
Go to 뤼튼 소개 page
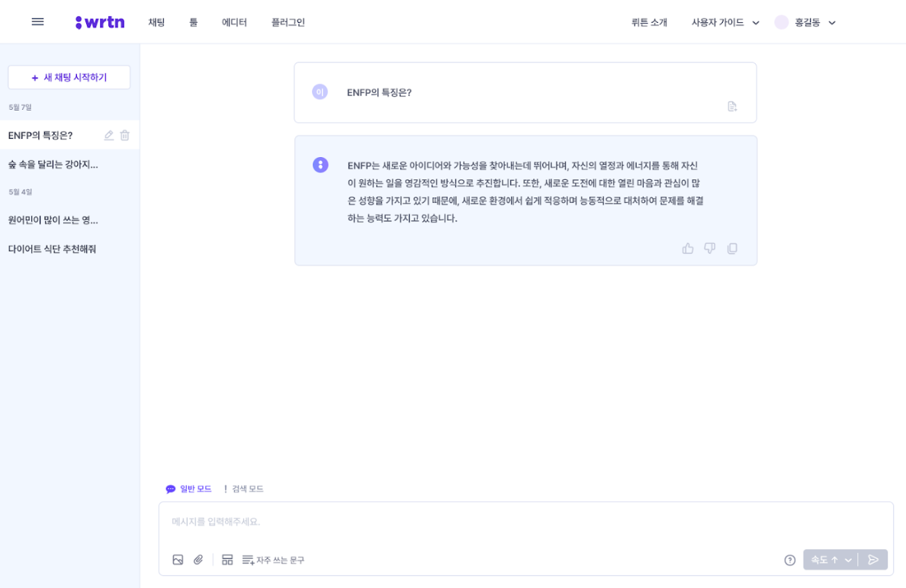pyautogui.click(x=649, y=23)
